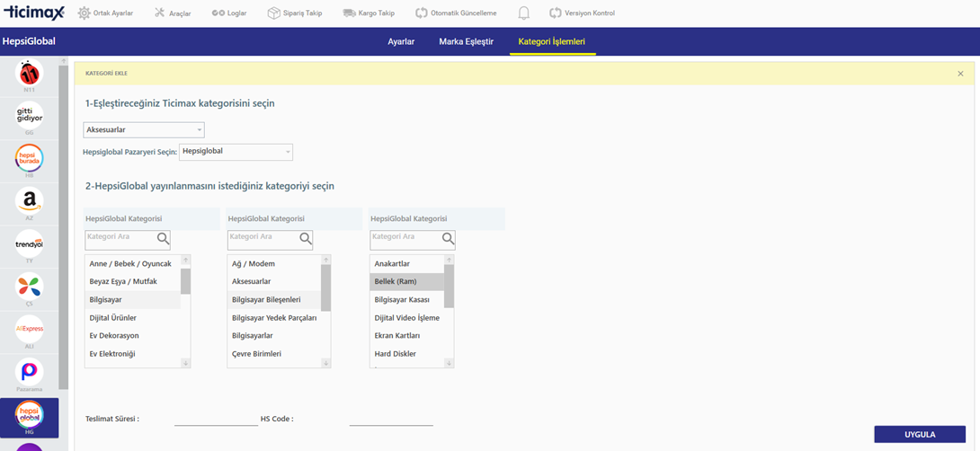Select the Pazarama sidebar icon
This screenshot has height=451, width=980.
tap(30, 372)
